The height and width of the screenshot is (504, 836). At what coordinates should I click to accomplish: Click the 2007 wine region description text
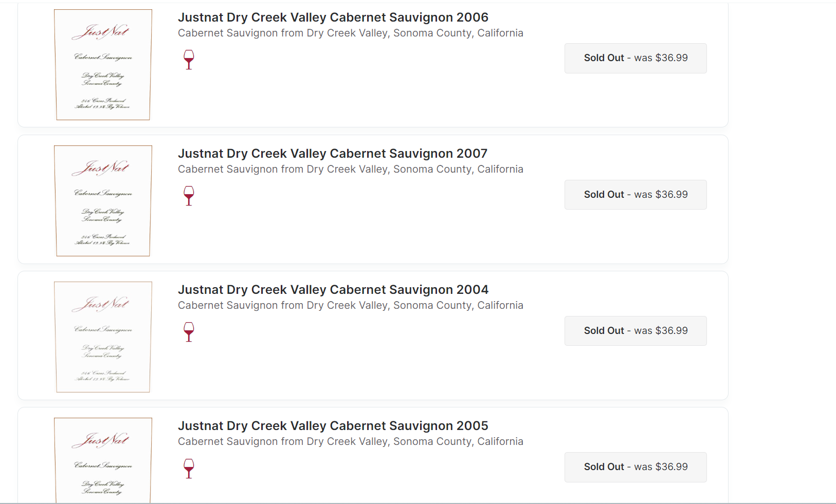[x=351, y=169]
